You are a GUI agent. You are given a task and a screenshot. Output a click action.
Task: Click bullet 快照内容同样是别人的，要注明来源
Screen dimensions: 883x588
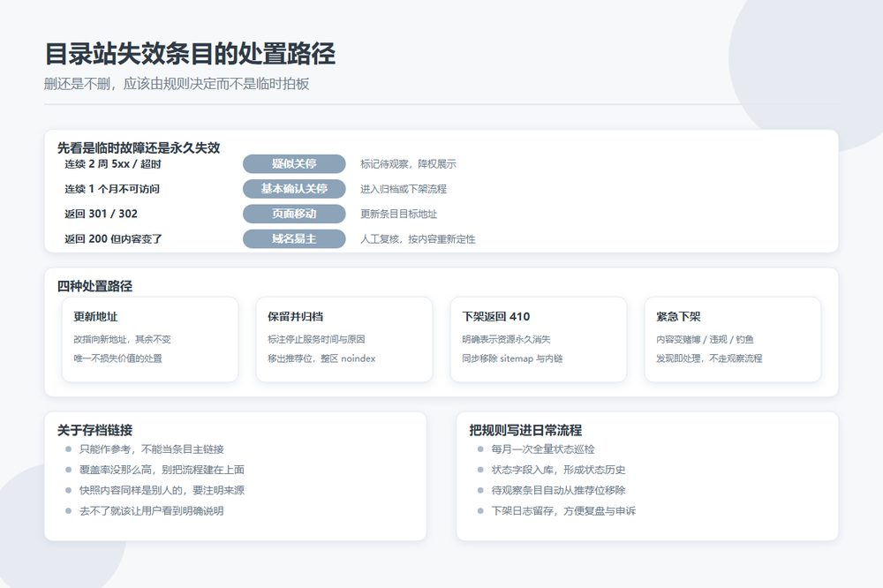tap(162, 490)
